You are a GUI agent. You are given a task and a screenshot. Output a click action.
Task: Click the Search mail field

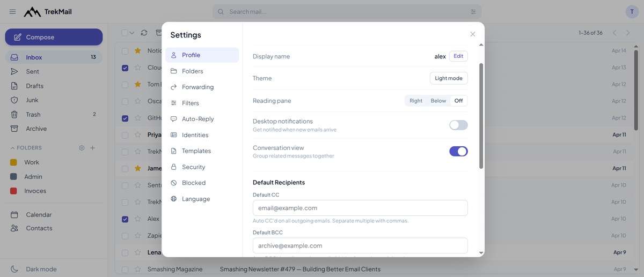(x=347, y=12)
